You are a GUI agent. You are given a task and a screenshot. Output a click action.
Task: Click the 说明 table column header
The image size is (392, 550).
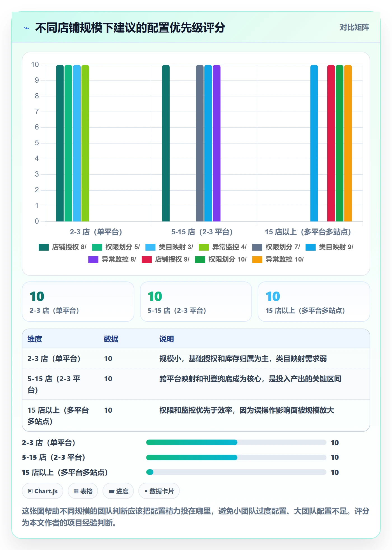tap(167, 339)
